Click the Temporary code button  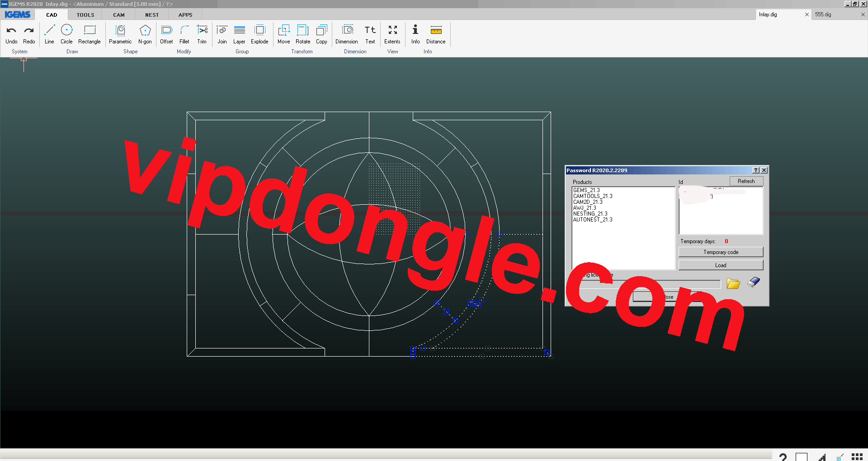tap(721, 252)
